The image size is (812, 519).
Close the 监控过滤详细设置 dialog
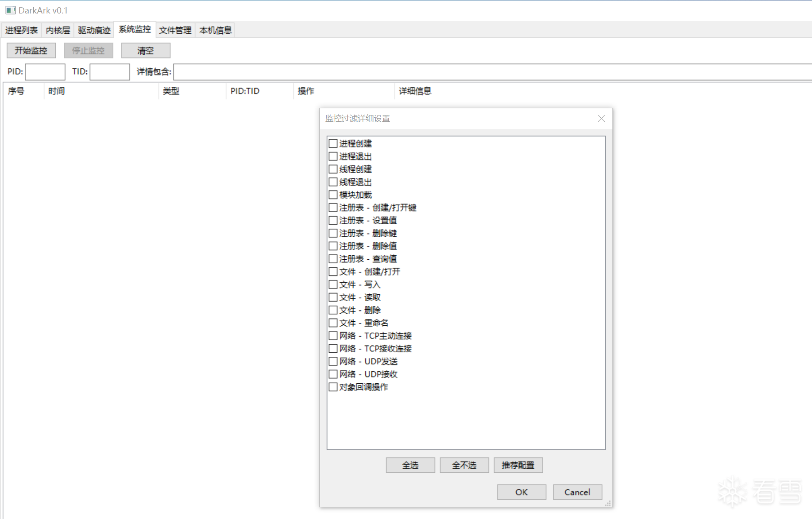pos(601,118)
